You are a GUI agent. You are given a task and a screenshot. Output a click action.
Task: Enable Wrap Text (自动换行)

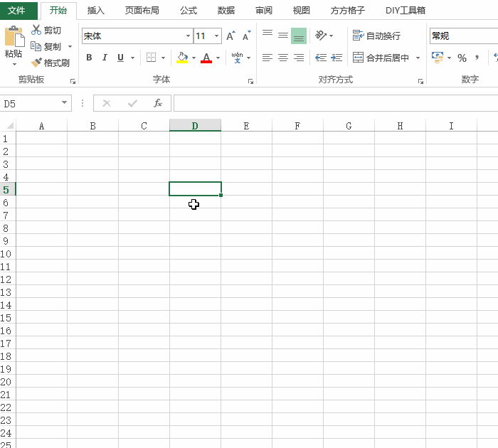point(376,36)
